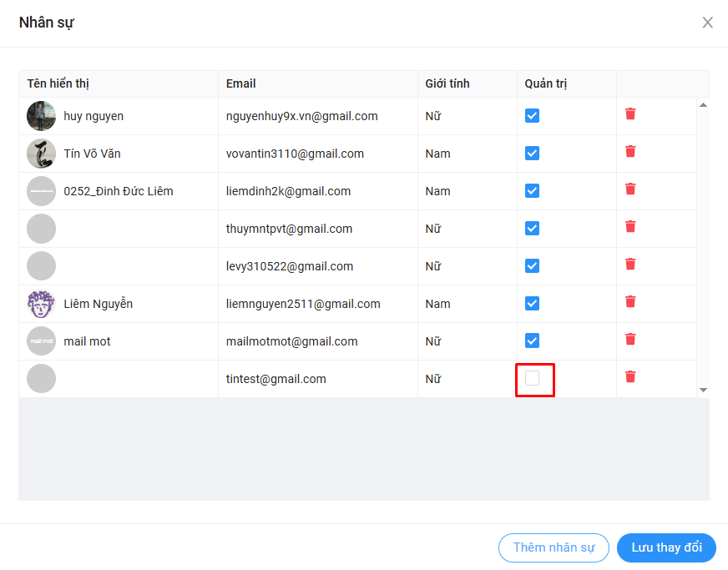Screen dimensions: 728x570
Task: Delete the huy nguyen staff row
Action: pyautogui.click(x=630, y=114)
